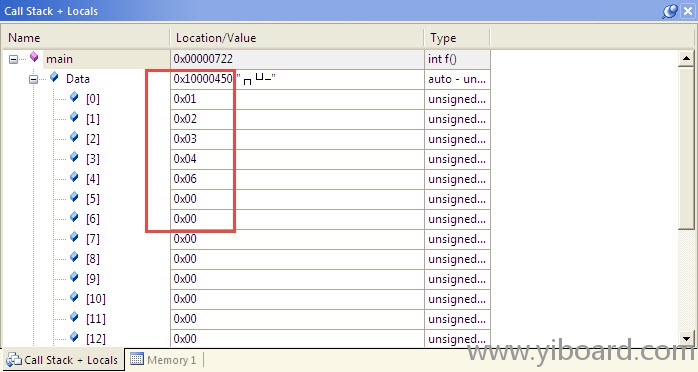Click the scrollbar up arrow
Viewport: 698px width, 372px height.
point(686,58)
